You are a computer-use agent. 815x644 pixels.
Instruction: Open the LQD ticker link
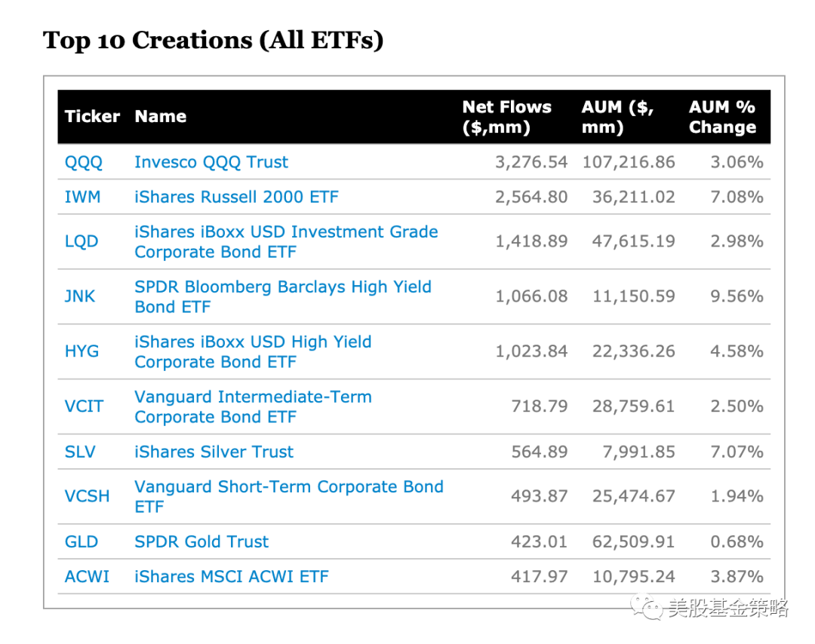click(82, 242)
